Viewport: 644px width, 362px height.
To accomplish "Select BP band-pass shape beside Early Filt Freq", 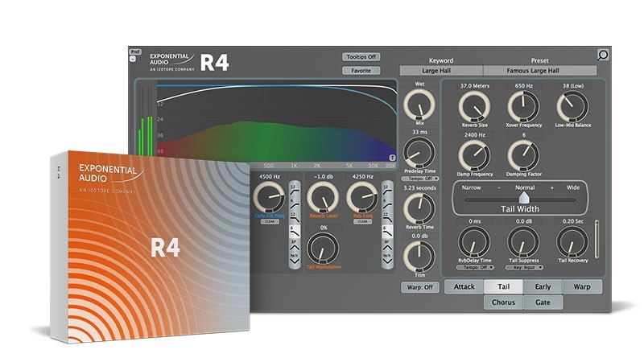I will (295, 245).
